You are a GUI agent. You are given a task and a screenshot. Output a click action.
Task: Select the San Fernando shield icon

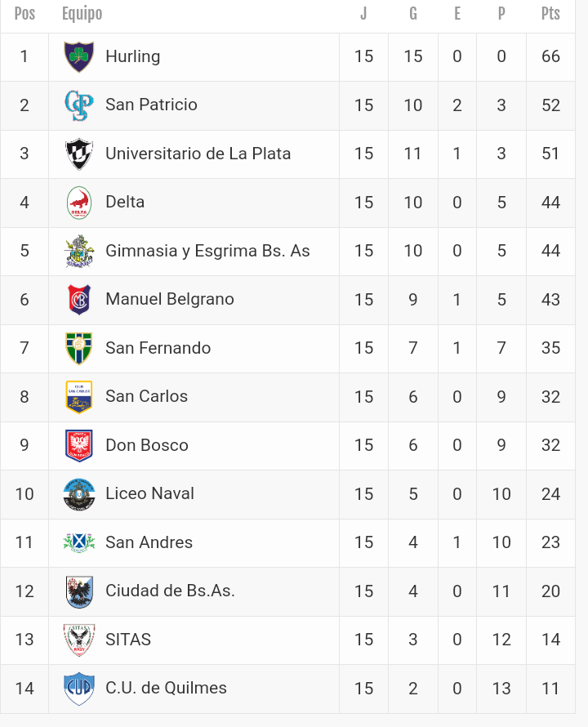pyautogui.click(x=79, y=348)
